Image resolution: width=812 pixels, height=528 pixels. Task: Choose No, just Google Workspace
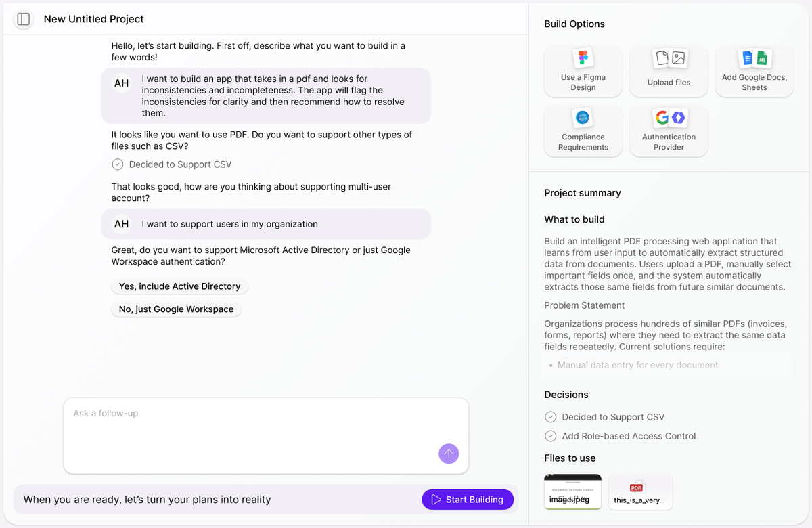176,309
